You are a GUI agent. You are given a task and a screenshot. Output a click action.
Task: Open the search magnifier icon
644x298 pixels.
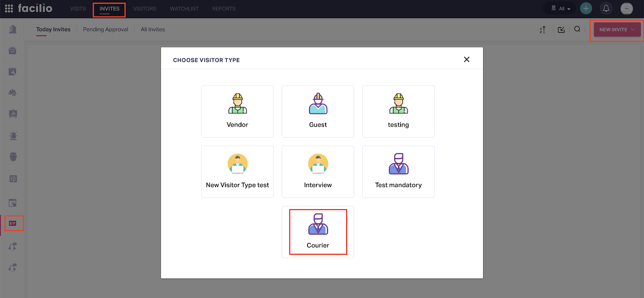(x=577, y=29)
